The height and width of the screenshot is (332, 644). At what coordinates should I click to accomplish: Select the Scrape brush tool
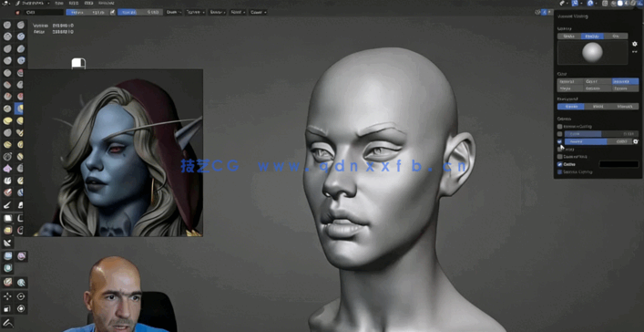point(7,97)
